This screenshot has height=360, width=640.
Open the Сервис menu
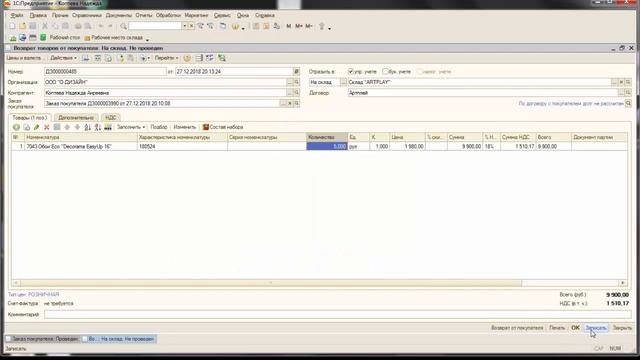(222, 15)
